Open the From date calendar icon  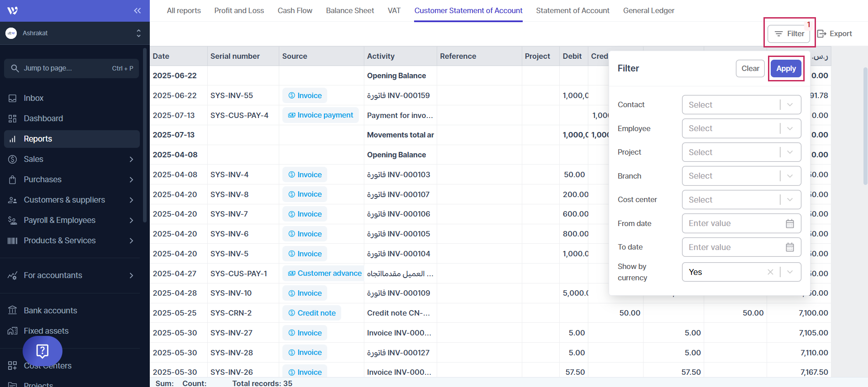tap(790, 224)
